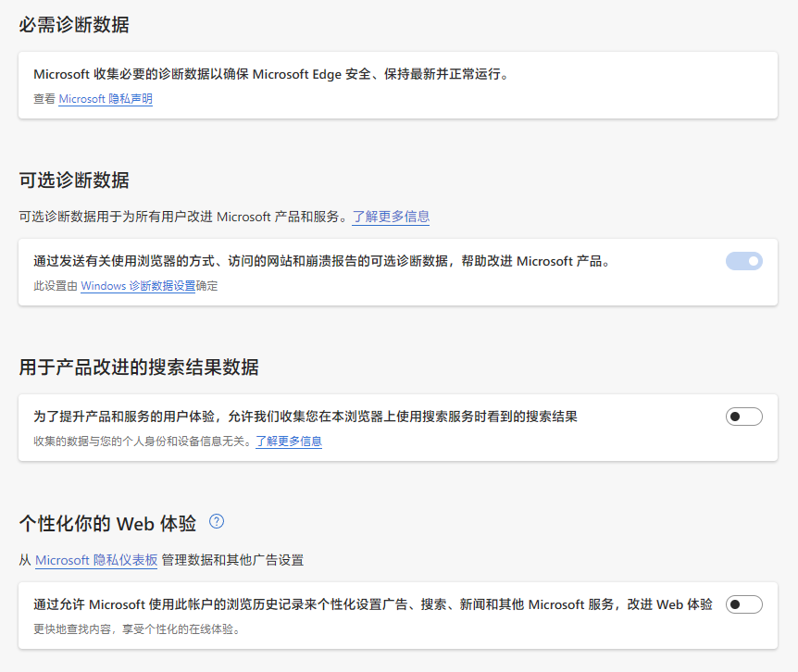Screen dimensions: 798x672
Task: Open 了解更多信息 link about optional diagnostic data
Action: click(x=391, y=217)
